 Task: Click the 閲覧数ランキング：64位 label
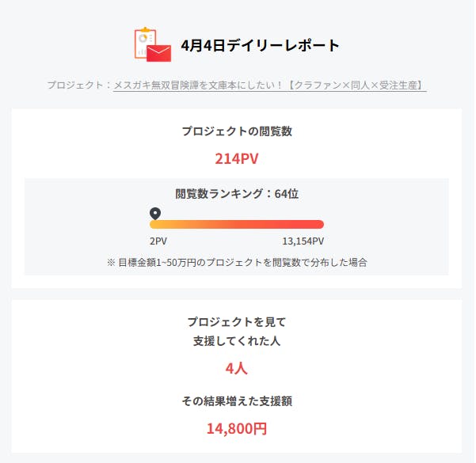click(x=237, y=193)
